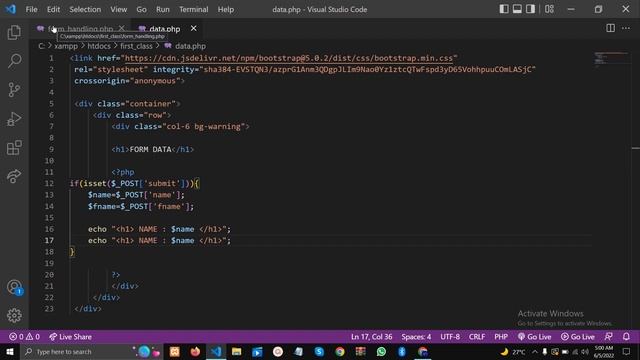Open WhatsApp from the taskbar

pos(381,351)
